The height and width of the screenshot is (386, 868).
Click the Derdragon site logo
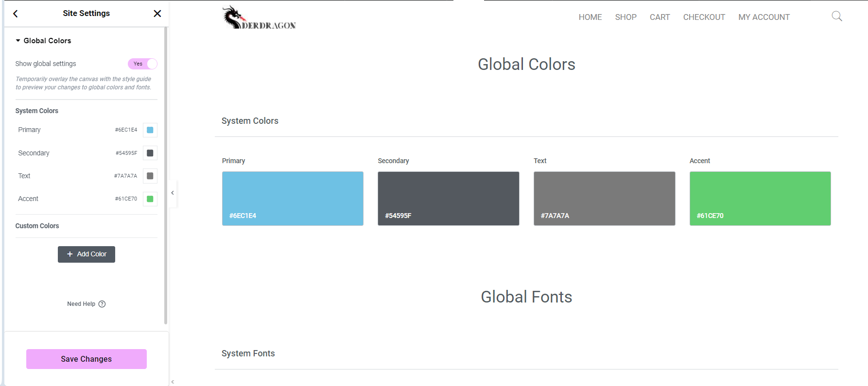(x=259, y=18)
